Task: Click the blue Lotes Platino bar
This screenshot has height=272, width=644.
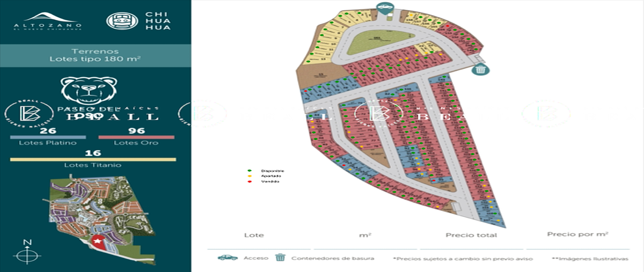Action: [47, 137]
